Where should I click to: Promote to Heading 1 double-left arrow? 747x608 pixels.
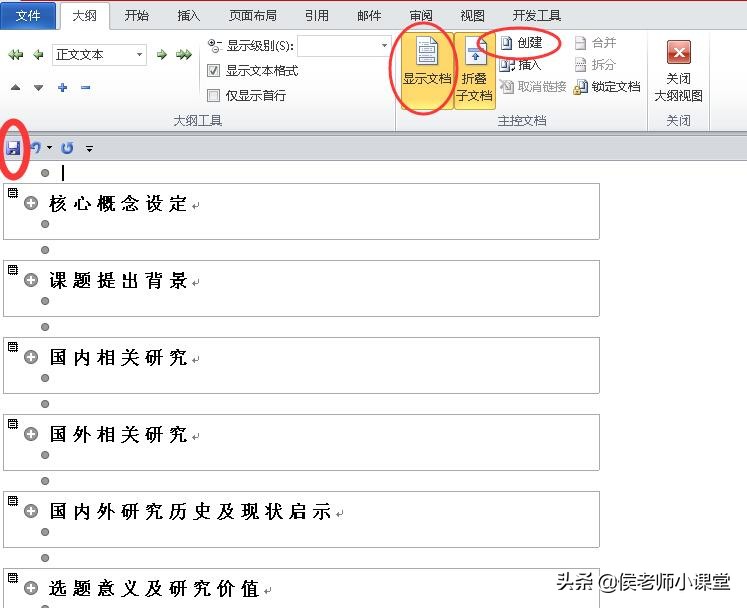16,55
